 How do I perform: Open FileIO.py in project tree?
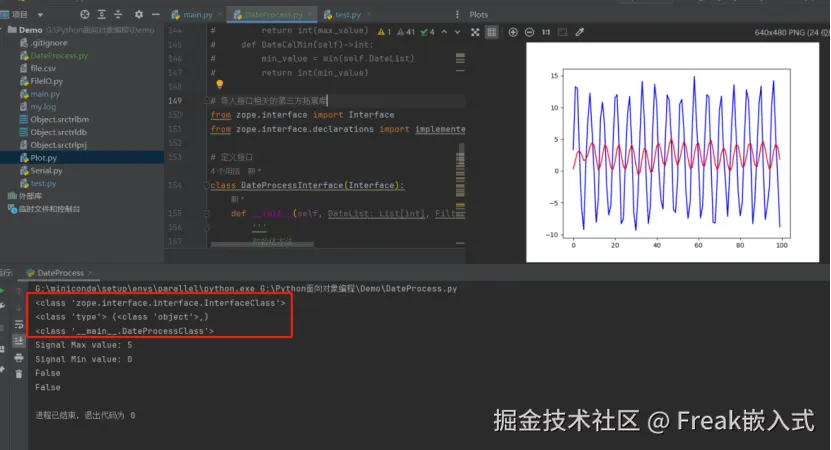[x=46, y=81]
